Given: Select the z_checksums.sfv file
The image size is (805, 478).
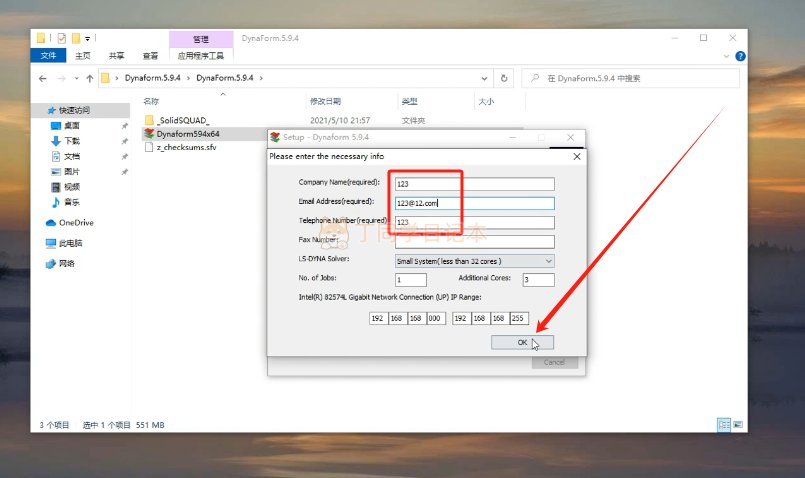Looking at the screenshot, I should pos(186,147).
